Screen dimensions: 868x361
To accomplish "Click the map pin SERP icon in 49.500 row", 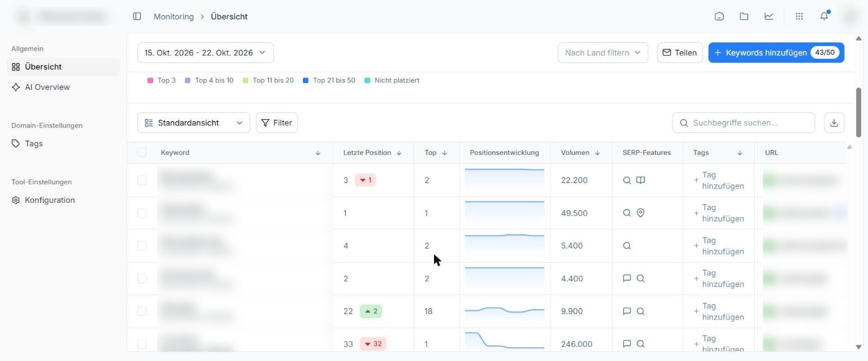I will 640,213.
